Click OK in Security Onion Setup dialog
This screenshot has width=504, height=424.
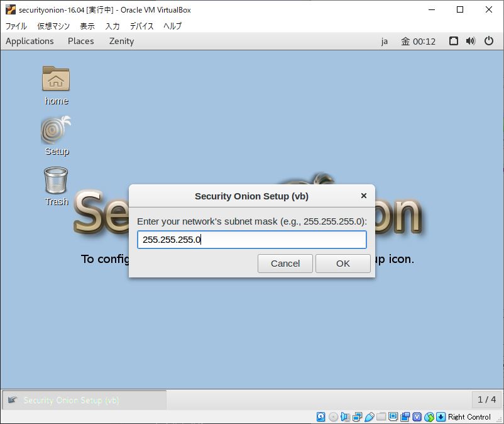pos(343,264)
